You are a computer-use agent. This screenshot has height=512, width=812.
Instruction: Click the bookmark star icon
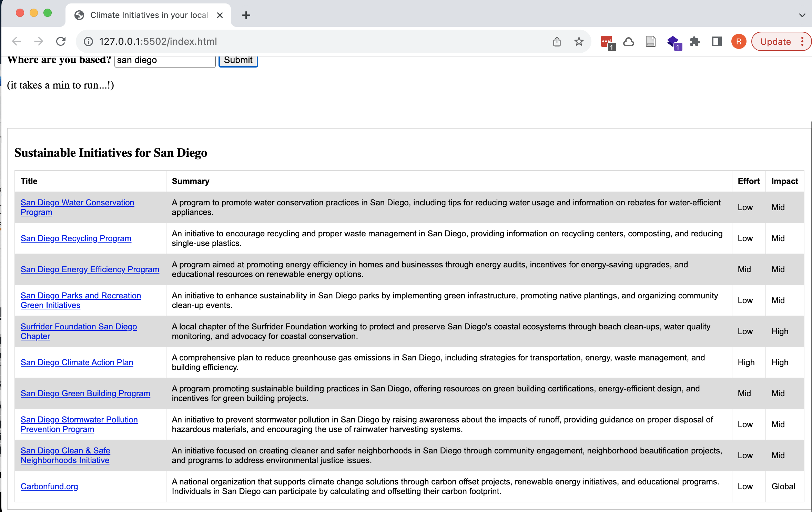tap(579, 41)
